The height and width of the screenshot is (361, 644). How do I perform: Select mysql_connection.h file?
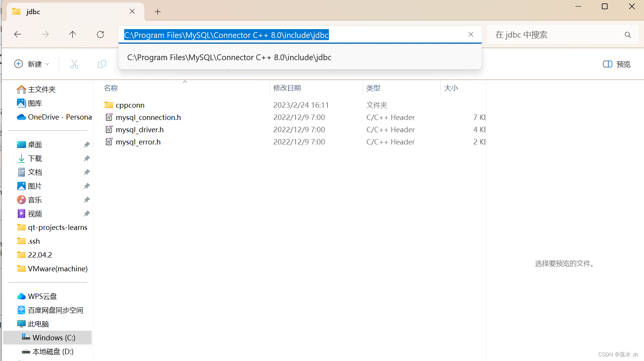click(x=148, y=117)
